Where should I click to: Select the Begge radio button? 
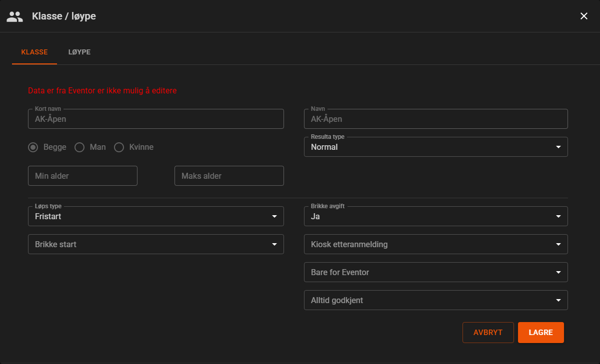pos(33,147)
